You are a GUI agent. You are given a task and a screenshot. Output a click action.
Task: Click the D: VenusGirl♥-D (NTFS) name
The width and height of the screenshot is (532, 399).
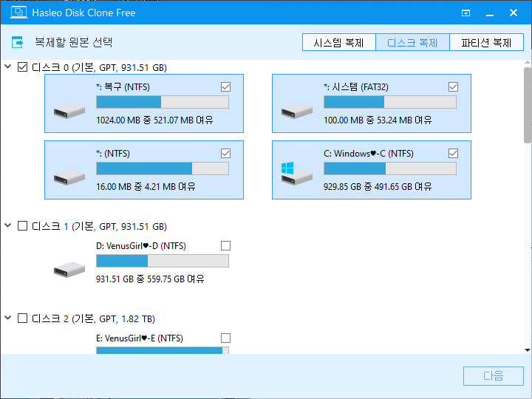pos(141,246)
